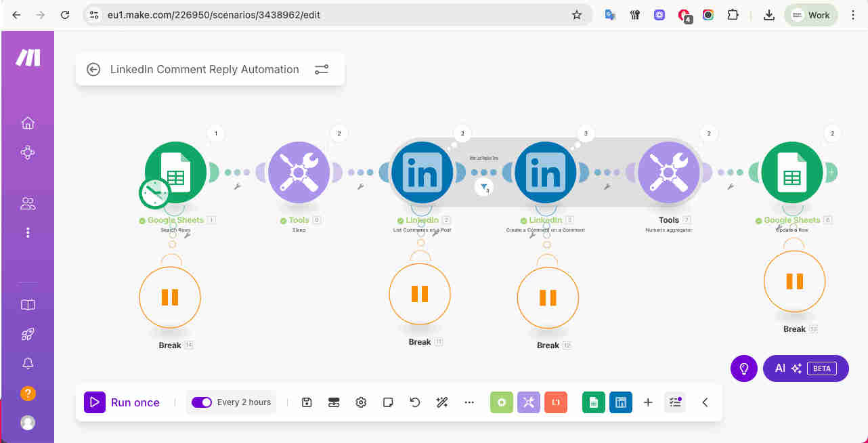
Task: Open the operations bubble 1 above Search Rows
Action: pyautogui.click(x=216, y=133)
